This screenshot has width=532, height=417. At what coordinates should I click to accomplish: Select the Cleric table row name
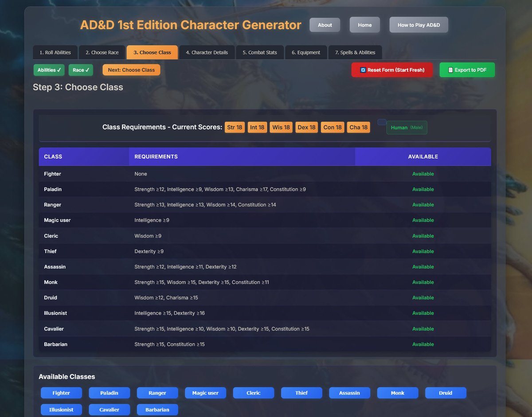(x=51, y=236)
